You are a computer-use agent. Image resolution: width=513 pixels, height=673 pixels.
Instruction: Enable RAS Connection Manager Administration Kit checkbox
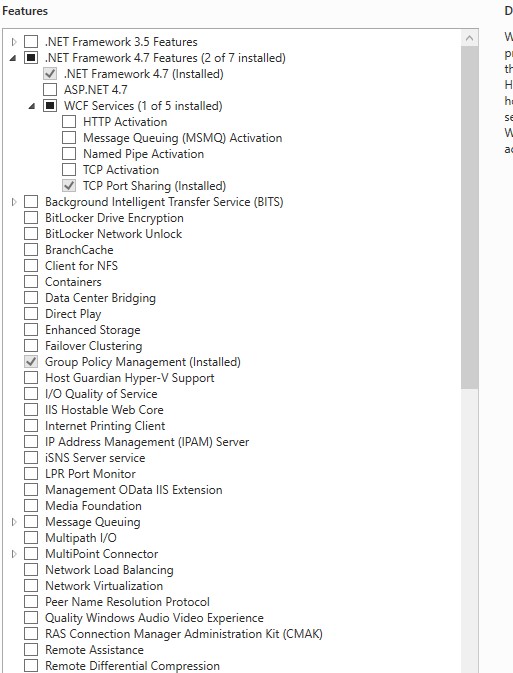(31, 634)
